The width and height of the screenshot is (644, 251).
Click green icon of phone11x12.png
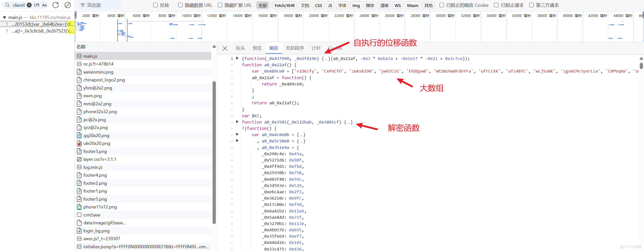(x=79, y=207)
